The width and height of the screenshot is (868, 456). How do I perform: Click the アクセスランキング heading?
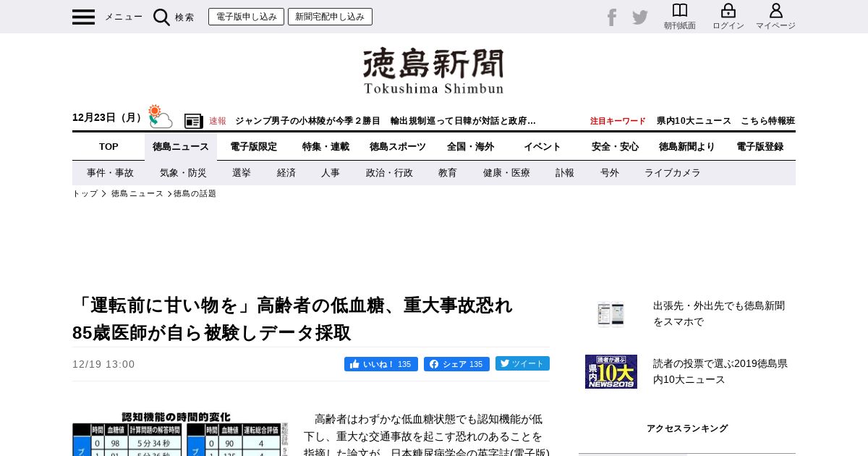coord(687,428)
